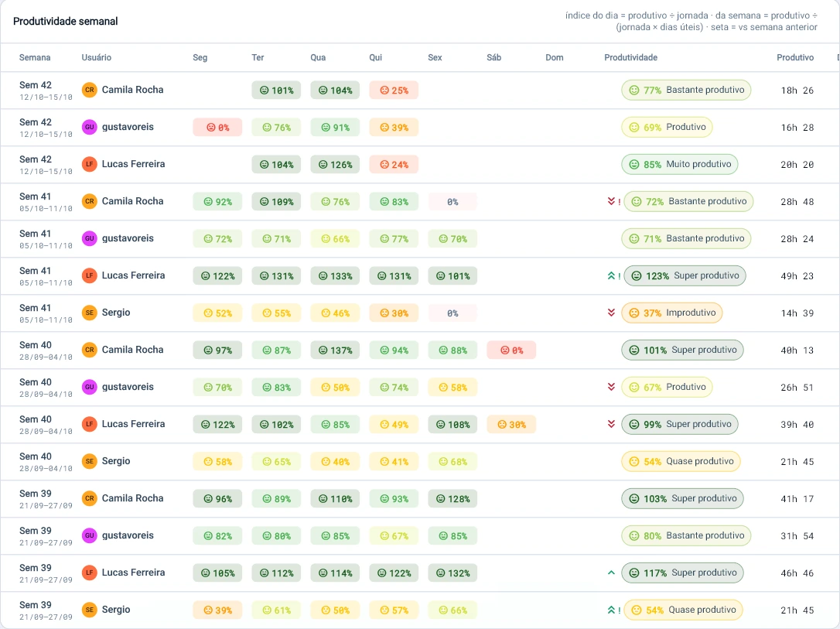The image size is (840, 629).
Task: Open Sergio's Sem 40 54% Quase produtivo pill
Action: (x=681, y=461)
